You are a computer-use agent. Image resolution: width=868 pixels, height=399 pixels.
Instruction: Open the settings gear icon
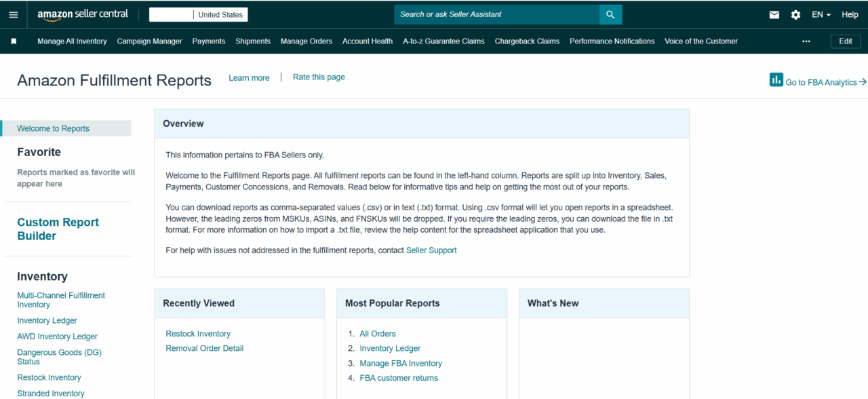[x=795, y=14]
